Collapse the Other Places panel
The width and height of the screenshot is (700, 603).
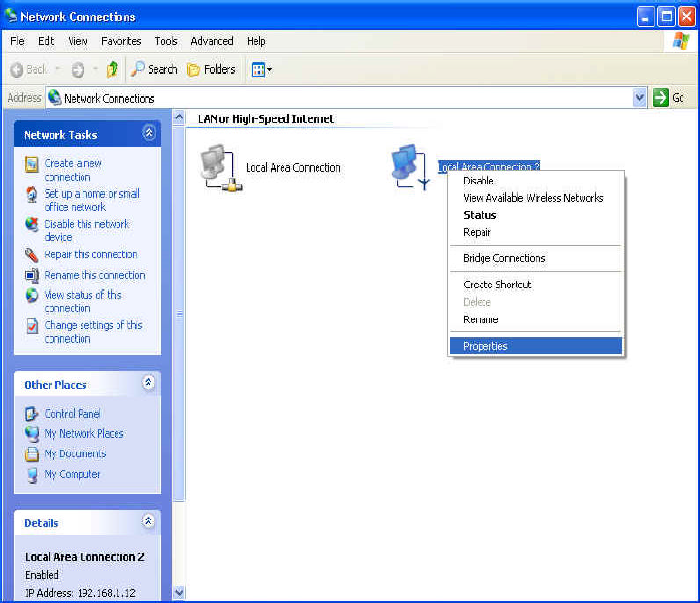[x=149, y=383]
